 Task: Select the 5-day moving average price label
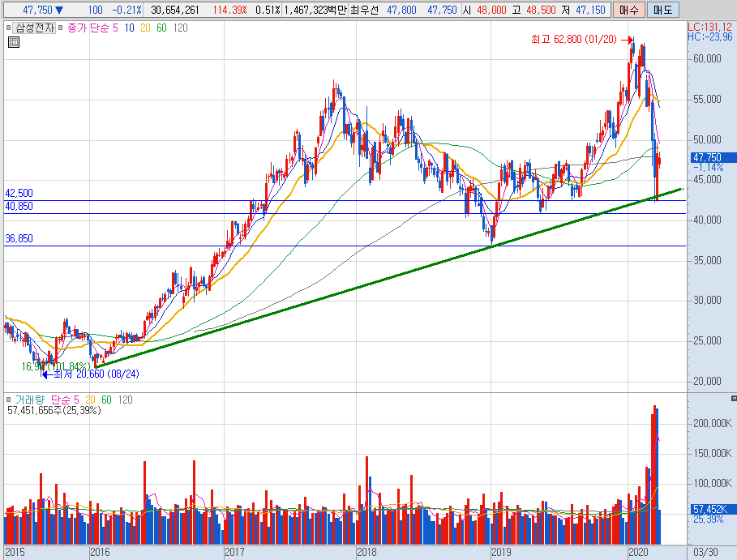click(115, 28)
